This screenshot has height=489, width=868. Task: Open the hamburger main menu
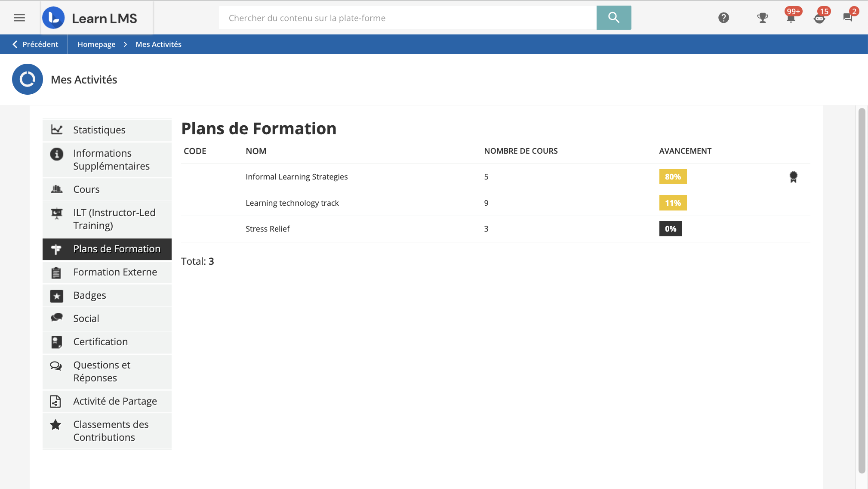point(19,18)
